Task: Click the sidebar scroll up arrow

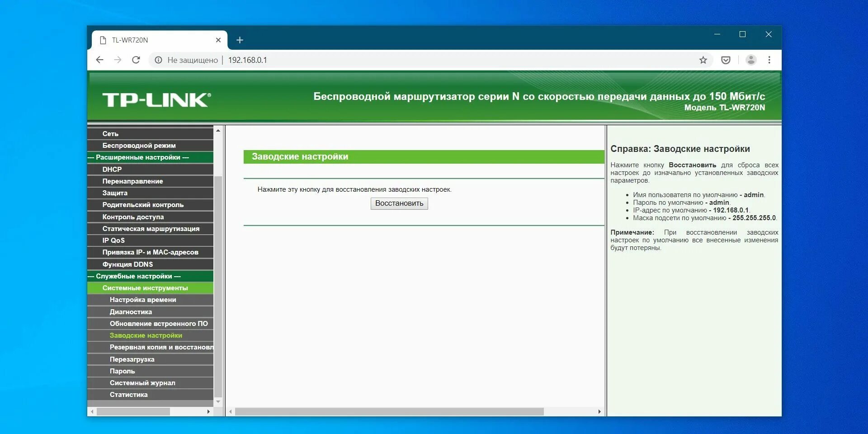Action: (218, 131)
